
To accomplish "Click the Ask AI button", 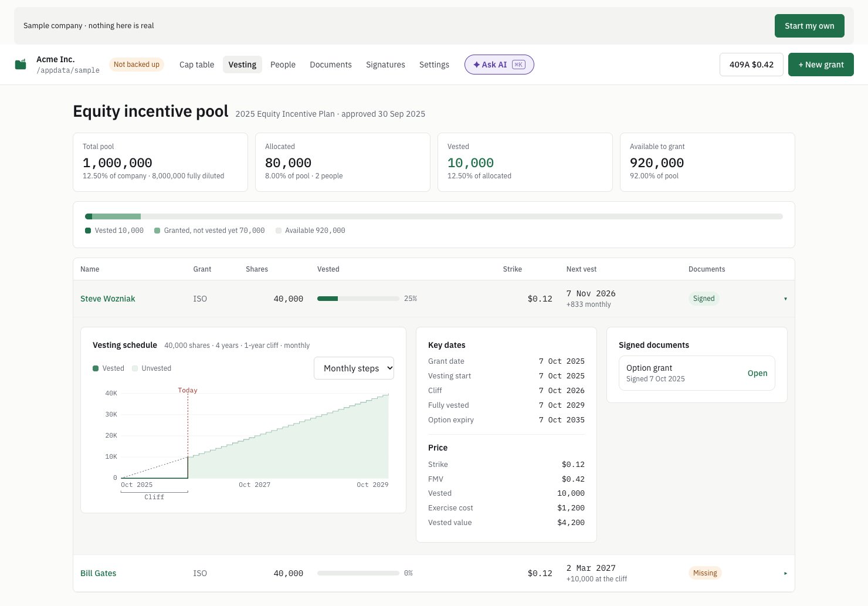I will pyautogui.click(x=499, y=65).
